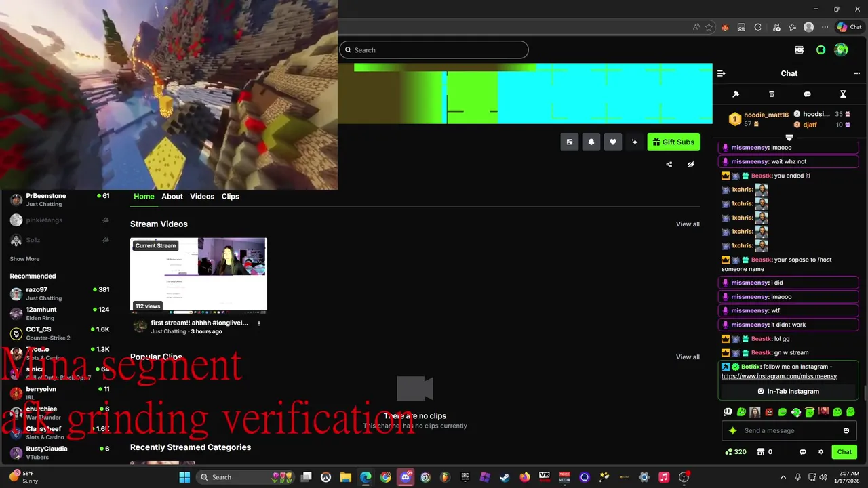
Task: Switch to the Videos tab
Action: point(202,196)
